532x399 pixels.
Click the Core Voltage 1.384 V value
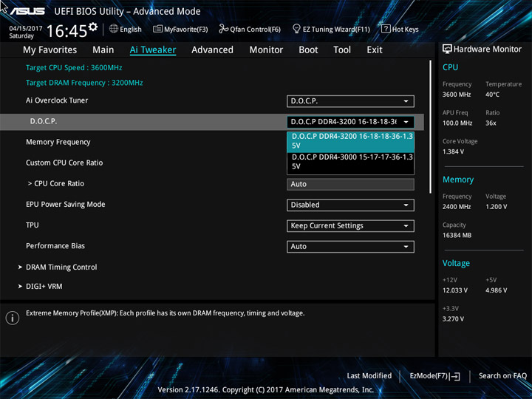[x=453, y=151]
